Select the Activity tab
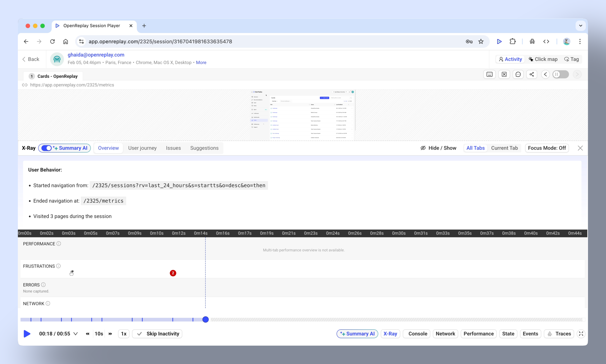 pos(510,59)
